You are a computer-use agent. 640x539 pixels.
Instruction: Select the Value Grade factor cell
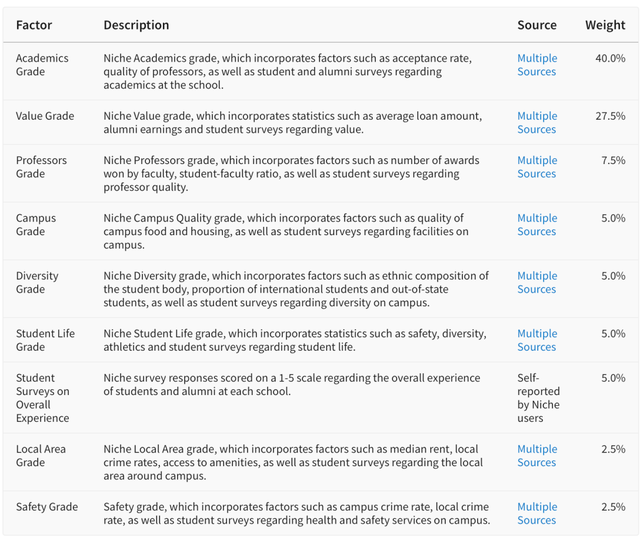(x=45, y=116)
